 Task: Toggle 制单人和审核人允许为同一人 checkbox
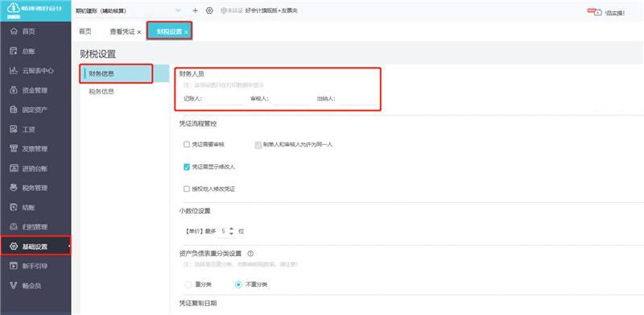[258, 145]
